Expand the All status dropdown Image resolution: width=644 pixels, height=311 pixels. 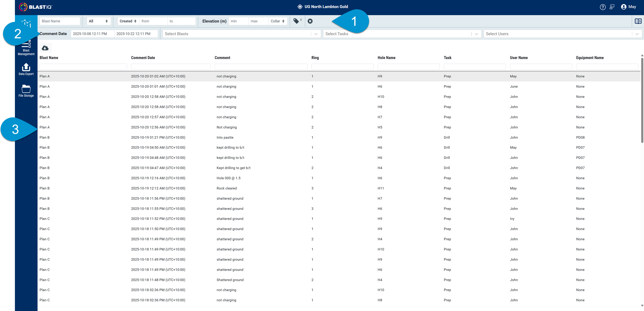pos(99,21)
